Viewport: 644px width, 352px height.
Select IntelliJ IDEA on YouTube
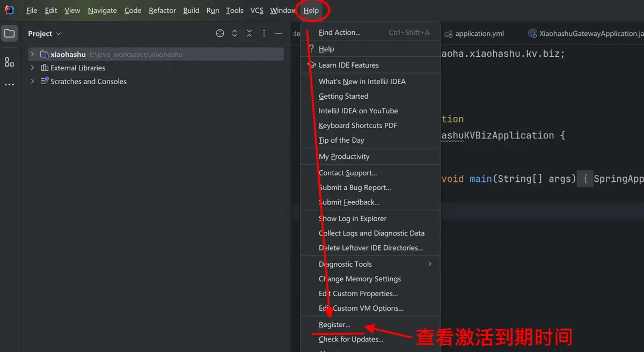point(371,111)
